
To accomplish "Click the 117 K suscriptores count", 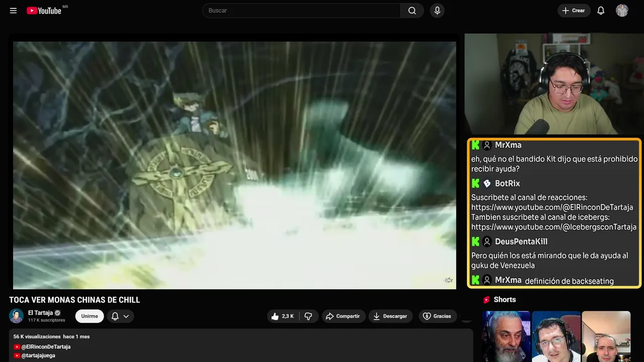I will click(x=47, y=320).
